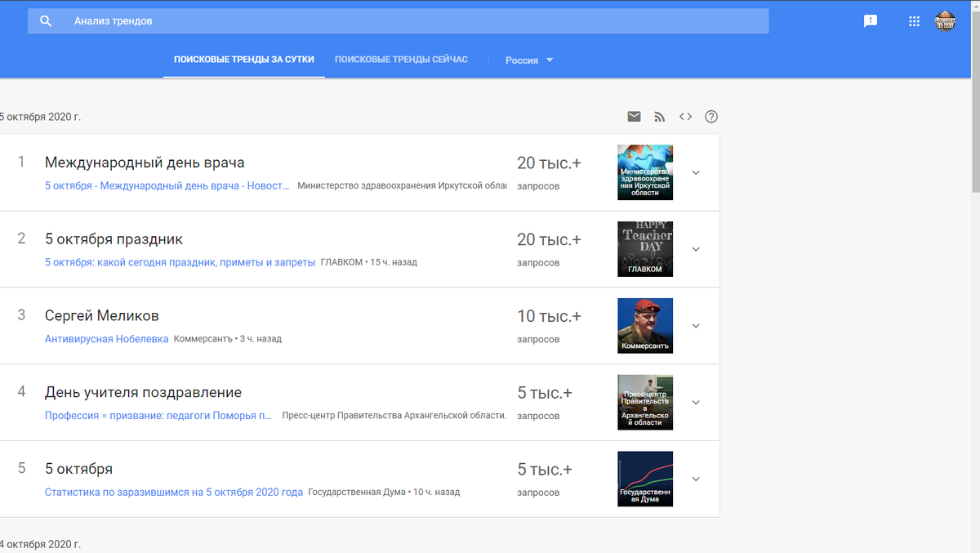Open the RSS feed icon
The image size is (980, 553).
click(660, 117)
